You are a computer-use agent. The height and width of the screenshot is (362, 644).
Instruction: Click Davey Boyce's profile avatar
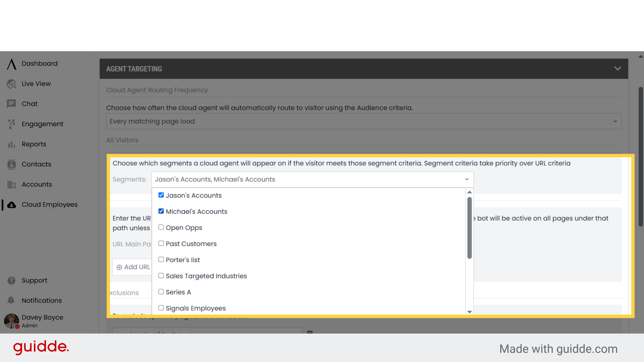[12, 321]
